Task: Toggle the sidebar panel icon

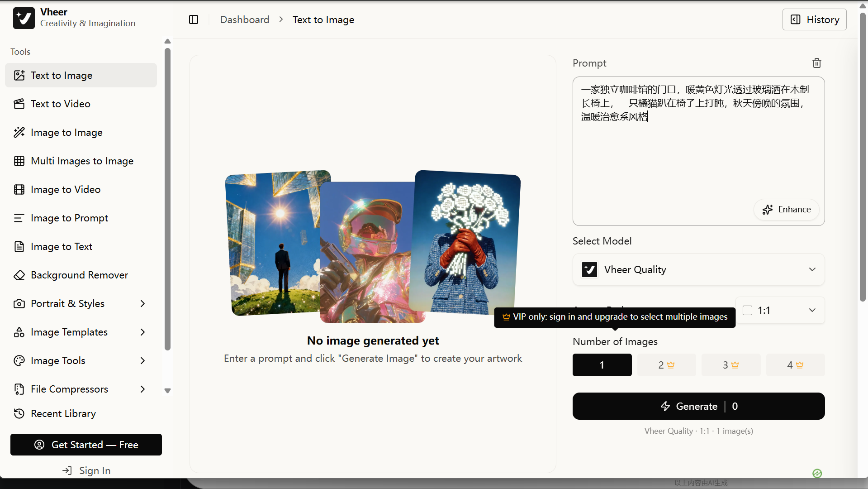Action: tap(194, 19)
